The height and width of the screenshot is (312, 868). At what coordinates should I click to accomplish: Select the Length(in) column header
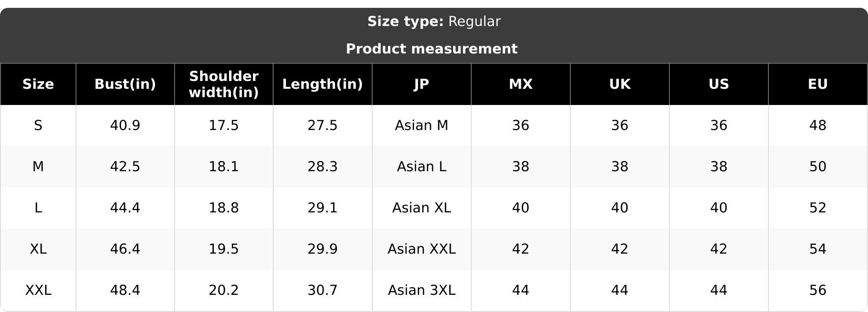coord(323,84)
